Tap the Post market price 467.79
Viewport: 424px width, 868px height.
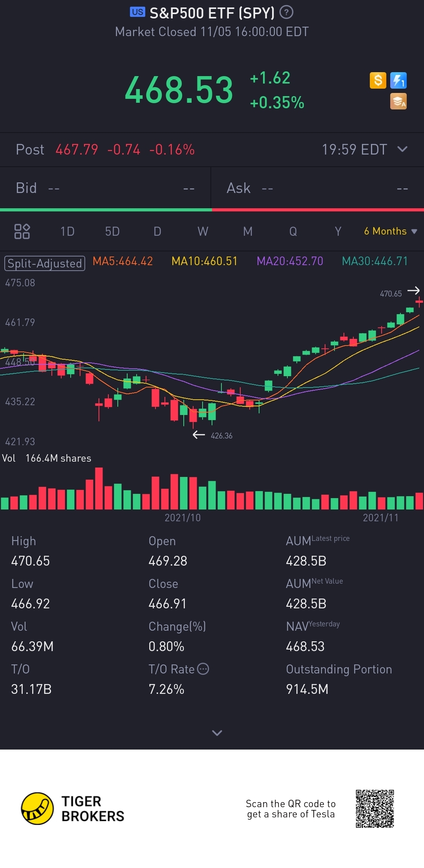[77, 149]
